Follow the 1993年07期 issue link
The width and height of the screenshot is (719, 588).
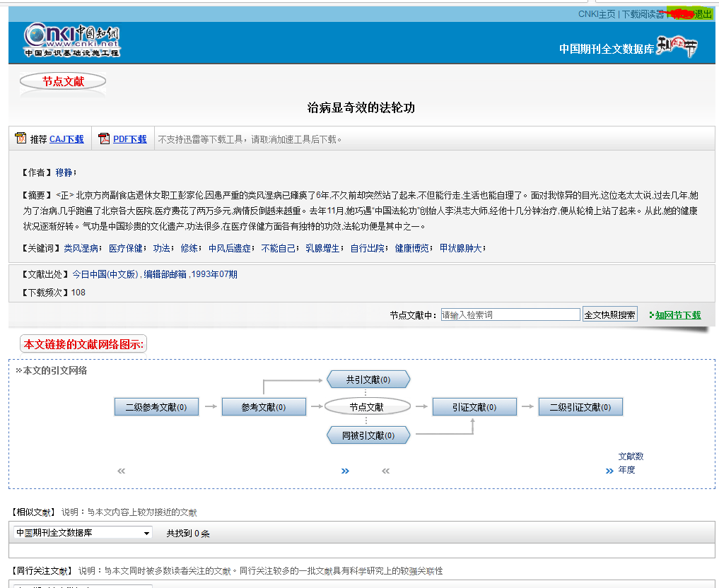[x=214, y=274]
